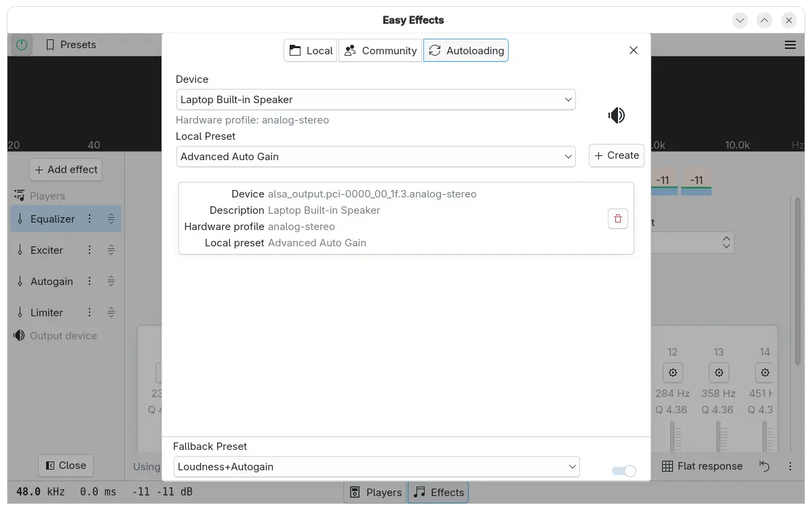Select the Autogain effect in list
This screenshot has width=812, height=511.
coord(52,281)
